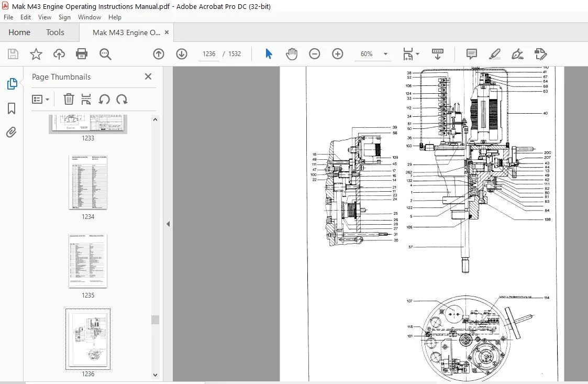Switch to the Home tab
The height and width of the screenshot is (384, 588).
pyautogui.click(x=19, y=32)
